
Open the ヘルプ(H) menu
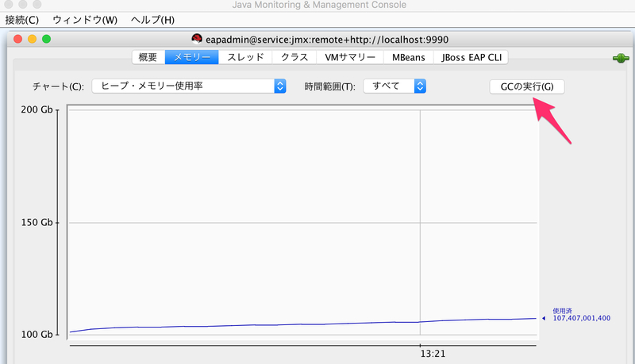click(x=152, y=20)
